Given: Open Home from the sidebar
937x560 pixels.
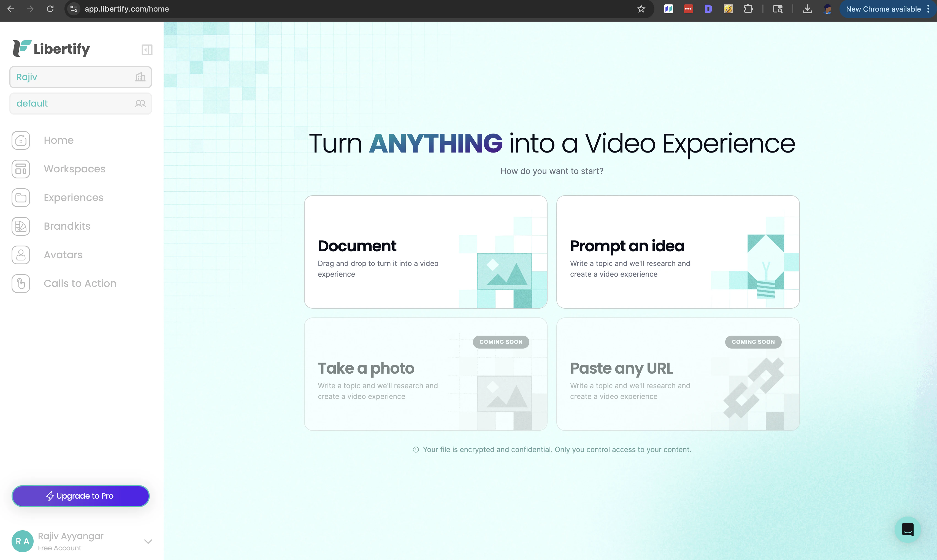Looking at the screenshot, I should click(x=58, y=140).
